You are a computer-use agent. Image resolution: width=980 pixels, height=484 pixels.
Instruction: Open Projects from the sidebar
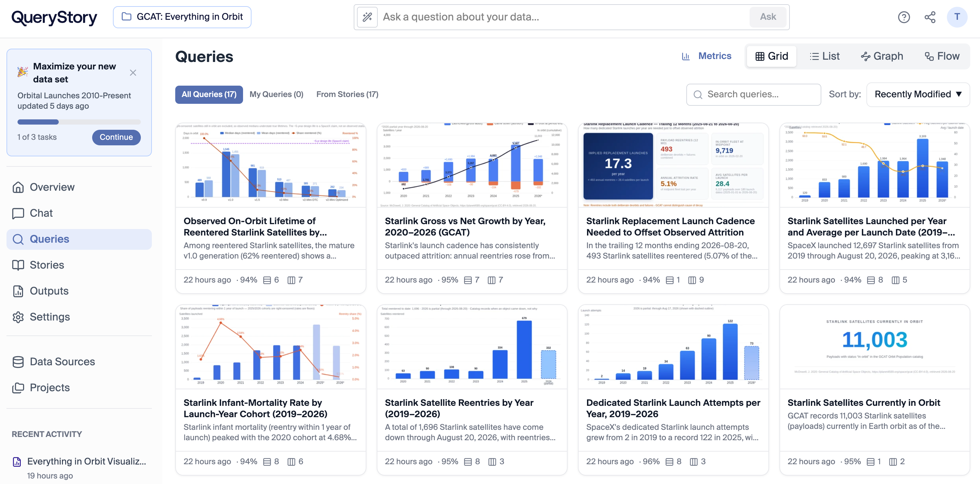tap(79, 387)
